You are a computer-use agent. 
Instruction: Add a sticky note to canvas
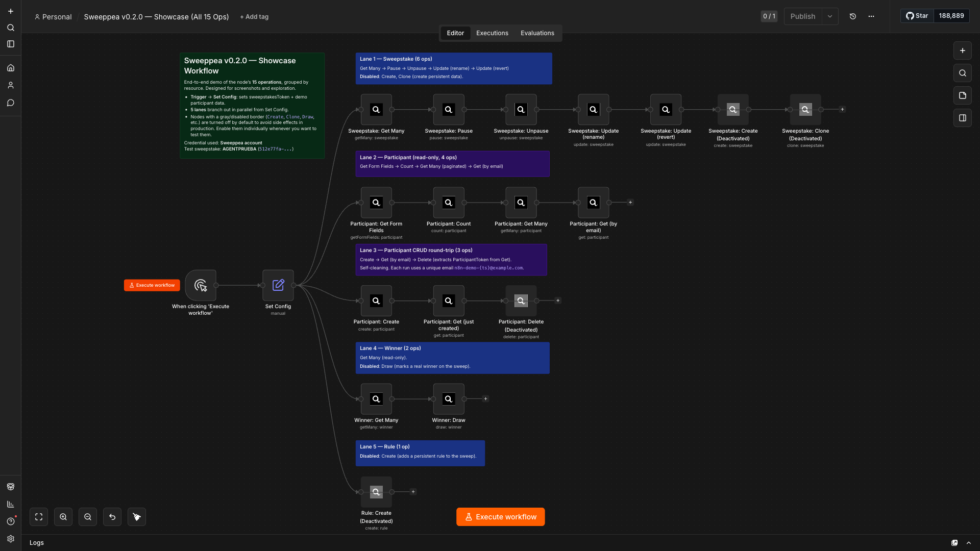963,95
